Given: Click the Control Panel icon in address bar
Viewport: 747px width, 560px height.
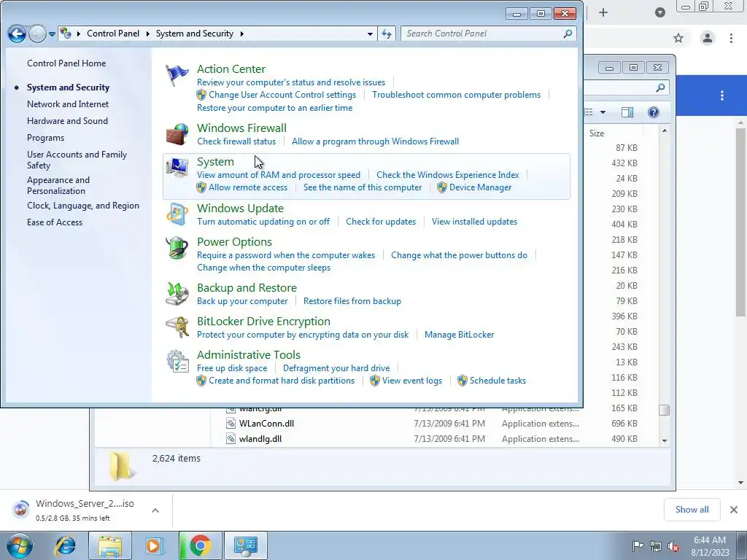Looking at the screenshot, I should [x=66, y=34].
